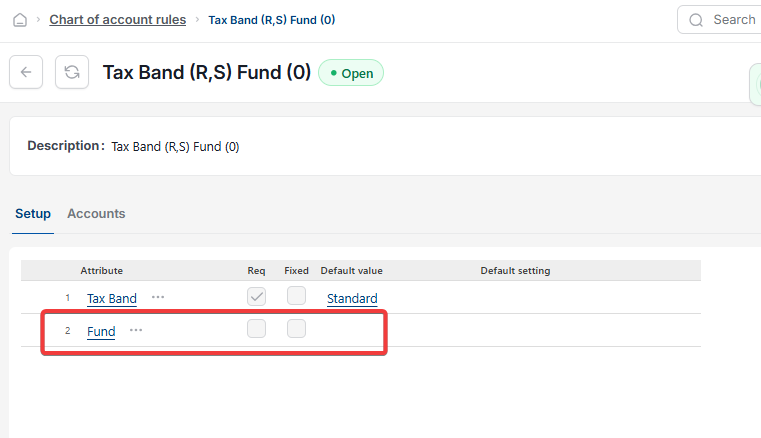The height and width of the screenshot is (438, 761).
Task: Tick the Fixed checkbox for Fund
Action: tap(296, 329)
